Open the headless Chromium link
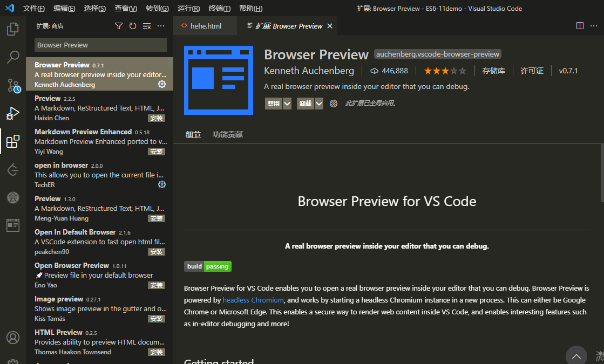This screenshot has width=604, height=364. pos(253,300)
